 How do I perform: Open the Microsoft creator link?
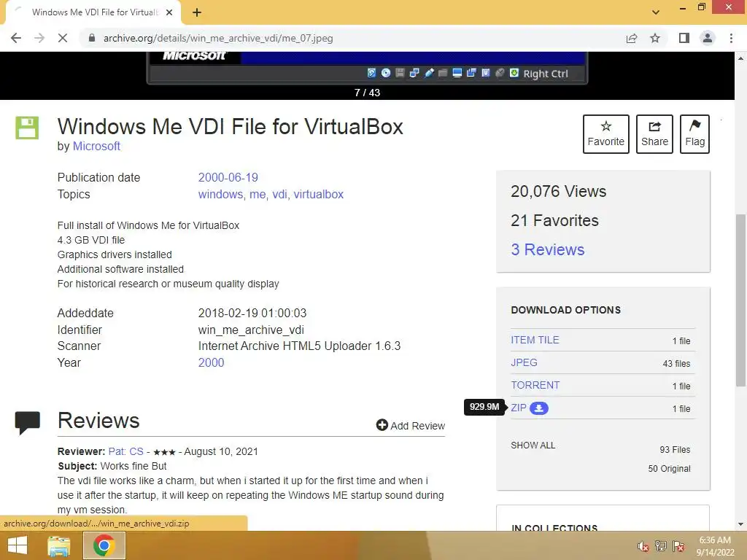pyautogui.click(x=96, y=146)
